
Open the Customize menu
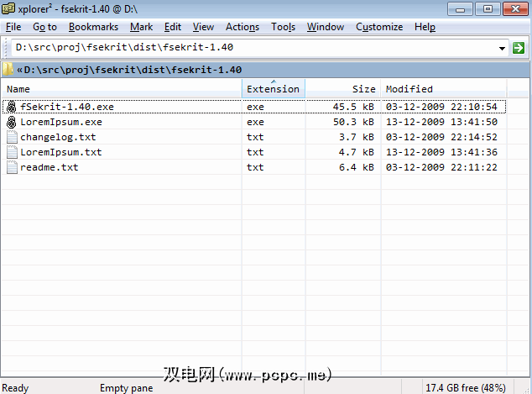coord(379,27)
